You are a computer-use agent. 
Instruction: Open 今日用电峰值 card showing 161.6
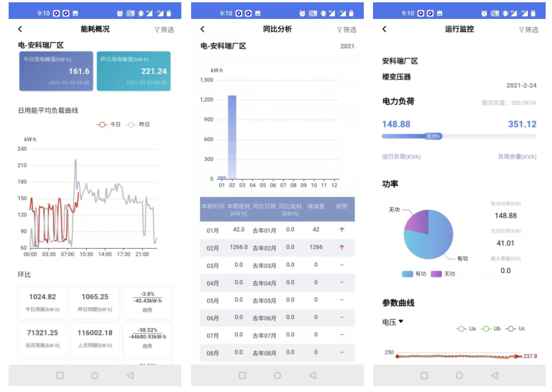coord(56,71)
